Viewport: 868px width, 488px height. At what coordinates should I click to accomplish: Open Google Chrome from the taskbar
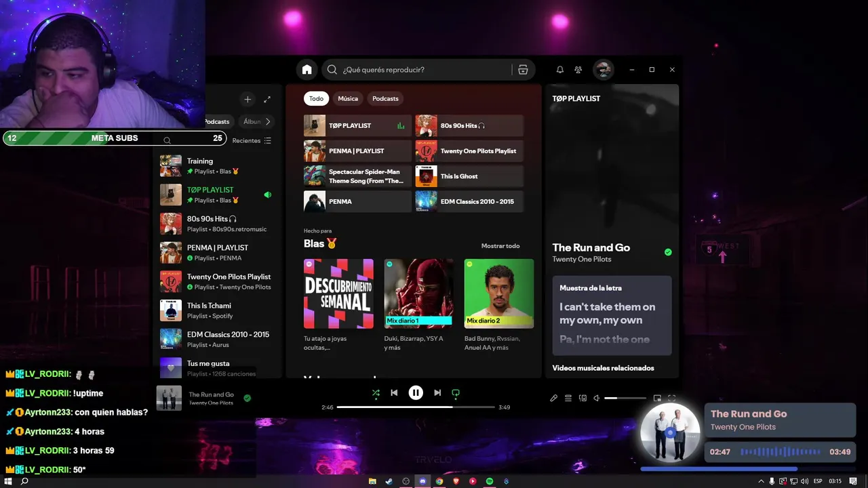[439, 481]
